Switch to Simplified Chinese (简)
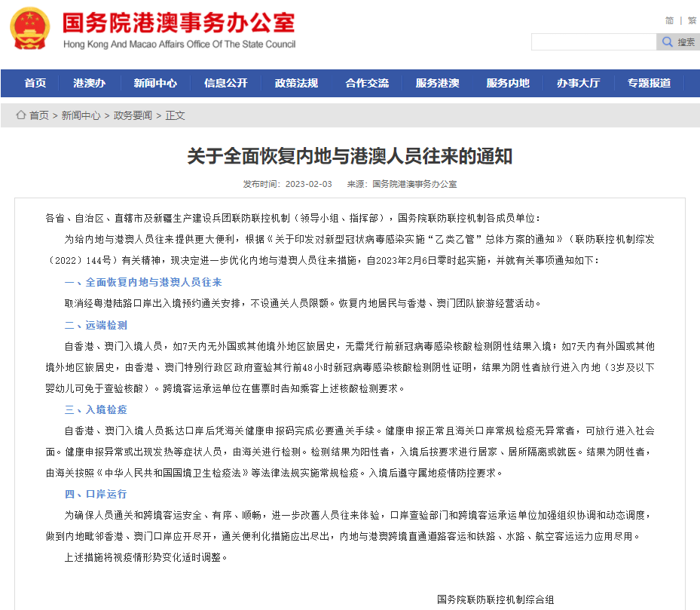 pos(669,20)
